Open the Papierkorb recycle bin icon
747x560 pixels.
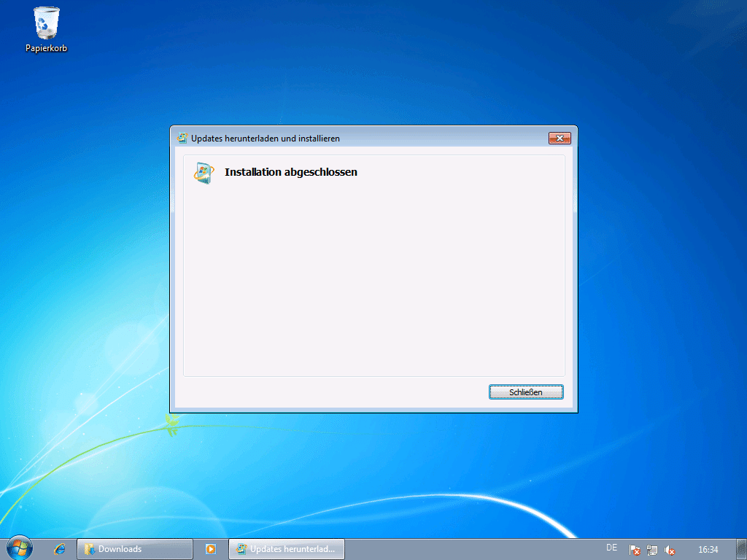(x=46, y=29)
